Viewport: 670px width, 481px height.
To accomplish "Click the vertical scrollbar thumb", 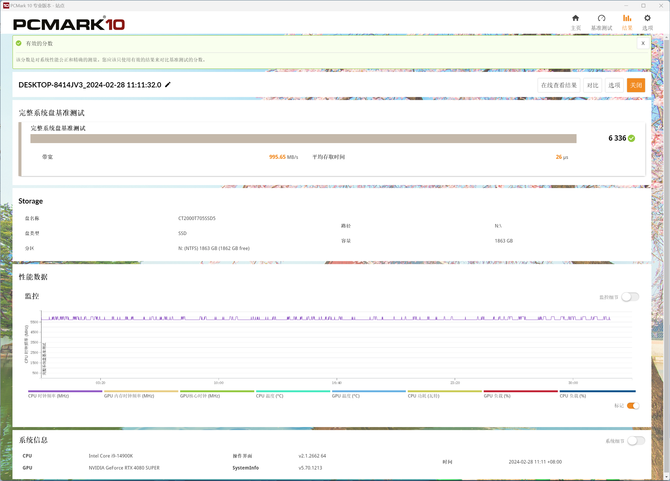I will [x=666, y=255].
